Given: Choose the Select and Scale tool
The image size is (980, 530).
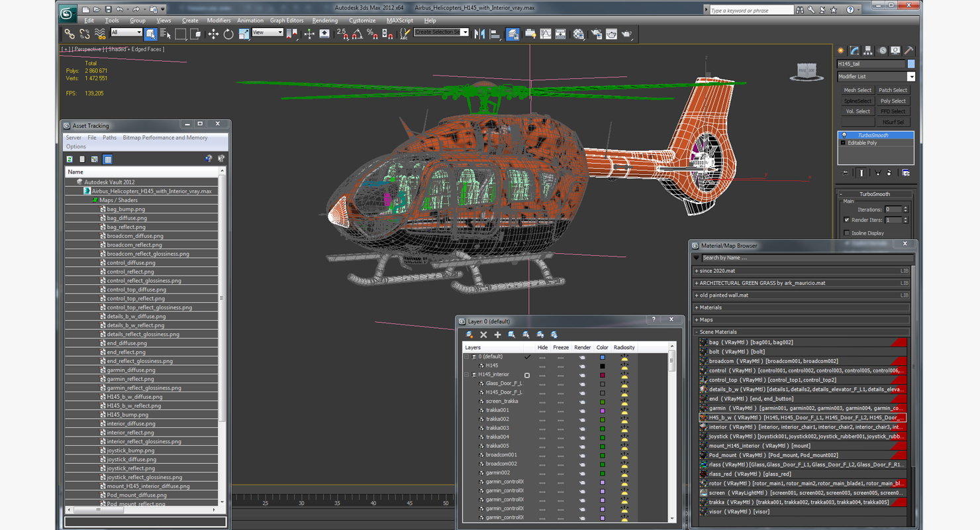Looking at the screenshot, I should (244, 33).
